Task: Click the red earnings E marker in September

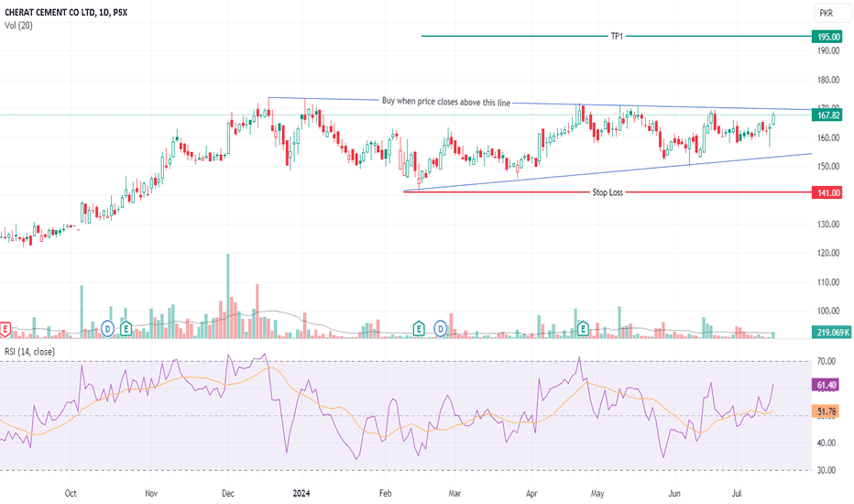Action: pyautogui.click(x=5, y=329)
